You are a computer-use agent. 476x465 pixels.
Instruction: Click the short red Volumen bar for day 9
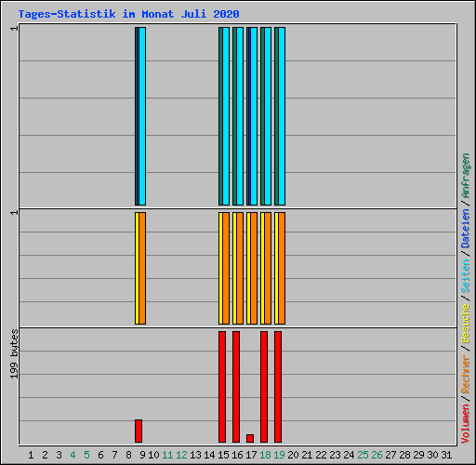click(x=139, y=431)
